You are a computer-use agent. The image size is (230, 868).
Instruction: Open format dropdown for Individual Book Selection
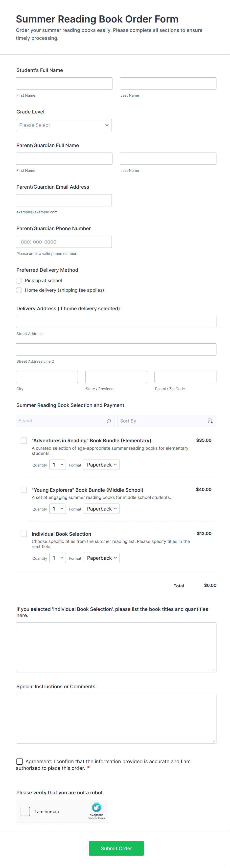tap(101, 558)
